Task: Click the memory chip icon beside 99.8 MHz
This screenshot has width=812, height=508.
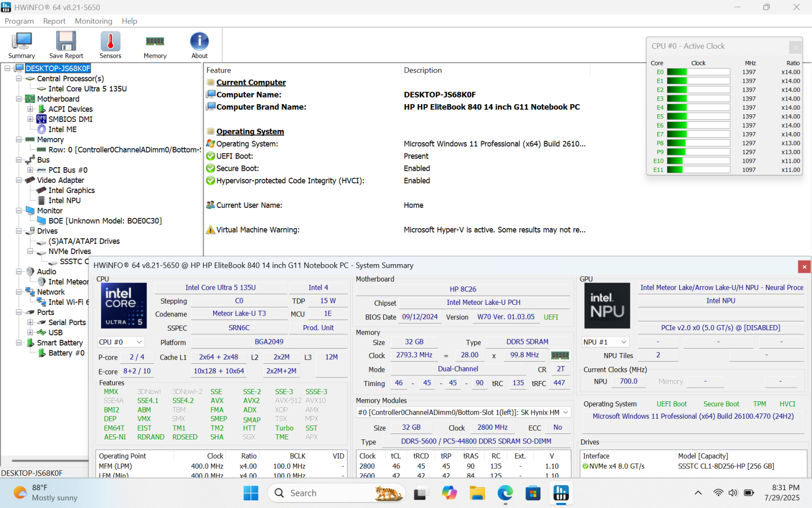Action: tap(560, 355)
